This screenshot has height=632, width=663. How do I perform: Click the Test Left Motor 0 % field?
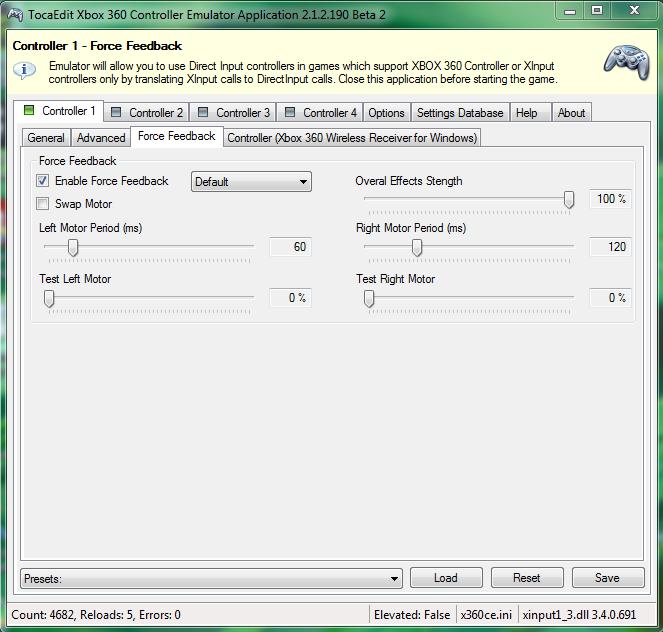click(x=290, y=298)
